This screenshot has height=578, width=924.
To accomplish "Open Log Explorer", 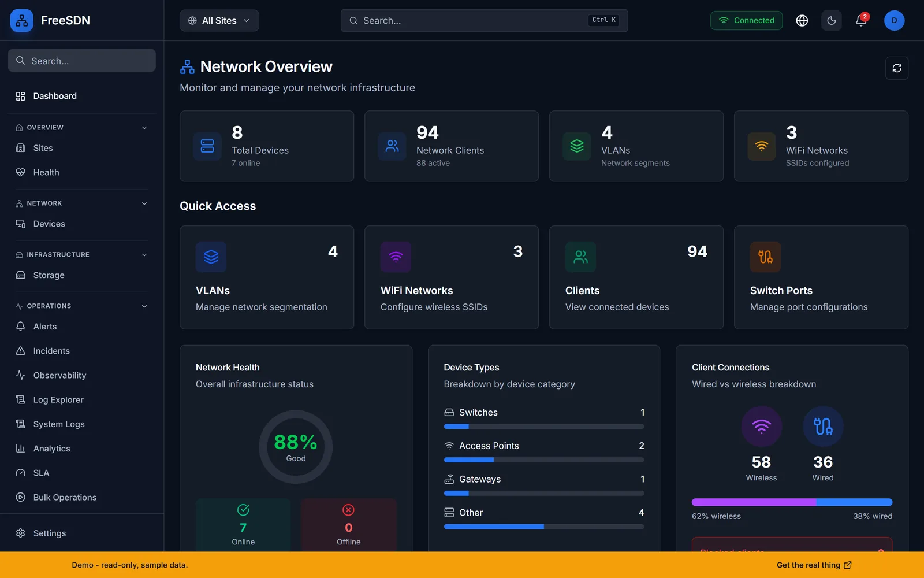I will (81, 400).
